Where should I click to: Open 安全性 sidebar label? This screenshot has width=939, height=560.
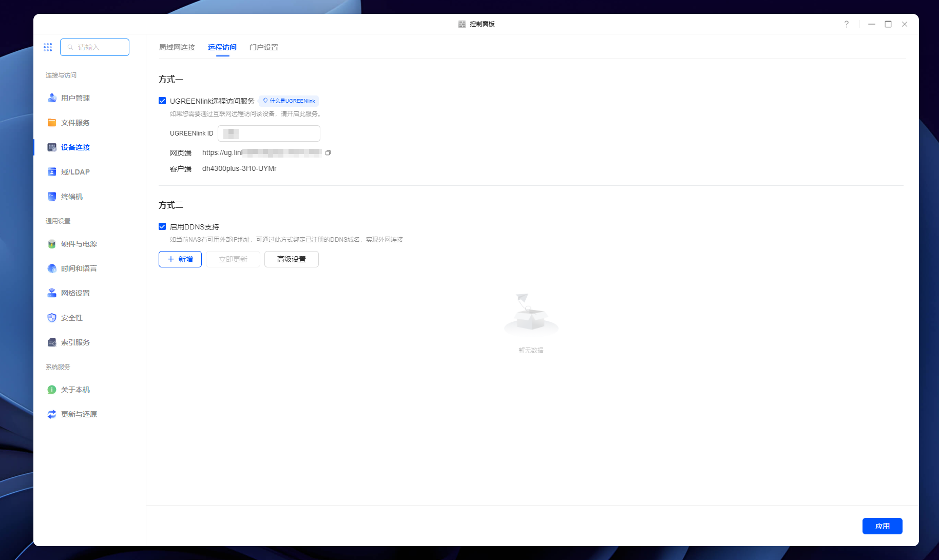72,318
